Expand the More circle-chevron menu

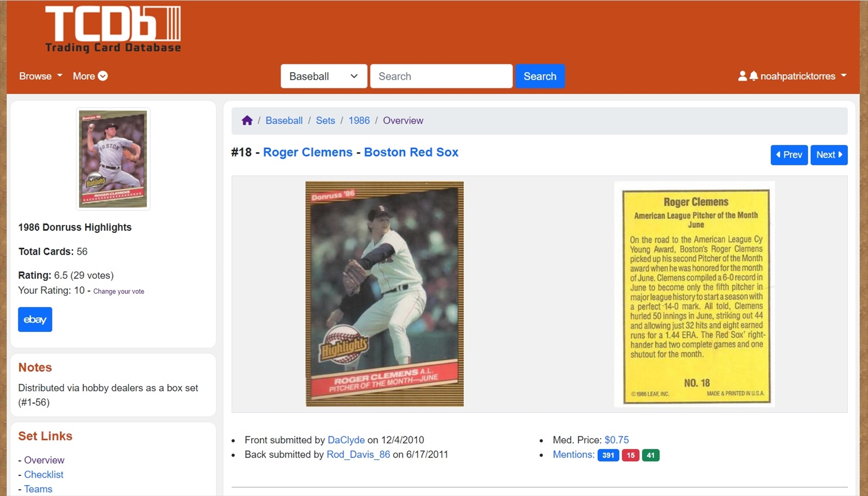90,76
